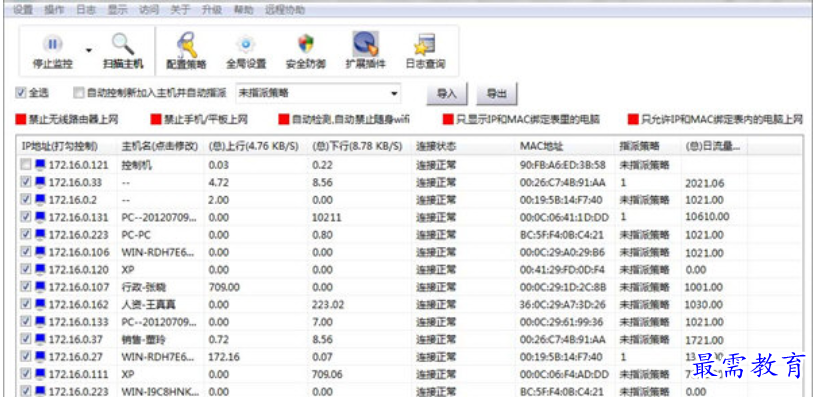814x397 pixels.
Task: Uncheck the box for host 172.16.0.107
Action: (26, 287)
